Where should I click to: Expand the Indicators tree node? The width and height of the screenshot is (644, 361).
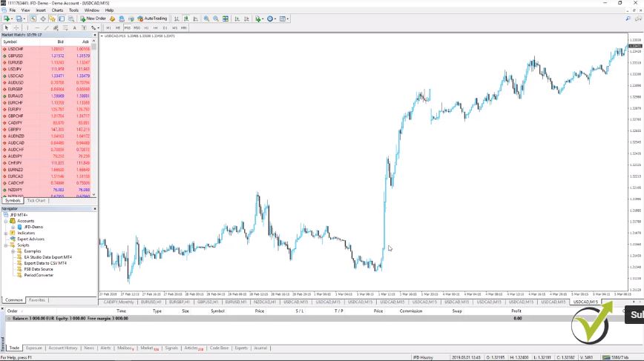(x=6, y=233)
